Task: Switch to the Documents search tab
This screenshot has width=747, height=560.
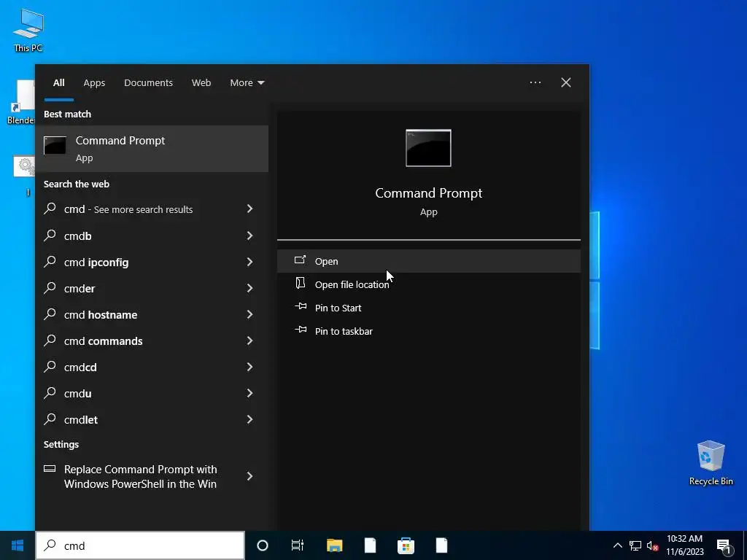Action: [148, 83]
